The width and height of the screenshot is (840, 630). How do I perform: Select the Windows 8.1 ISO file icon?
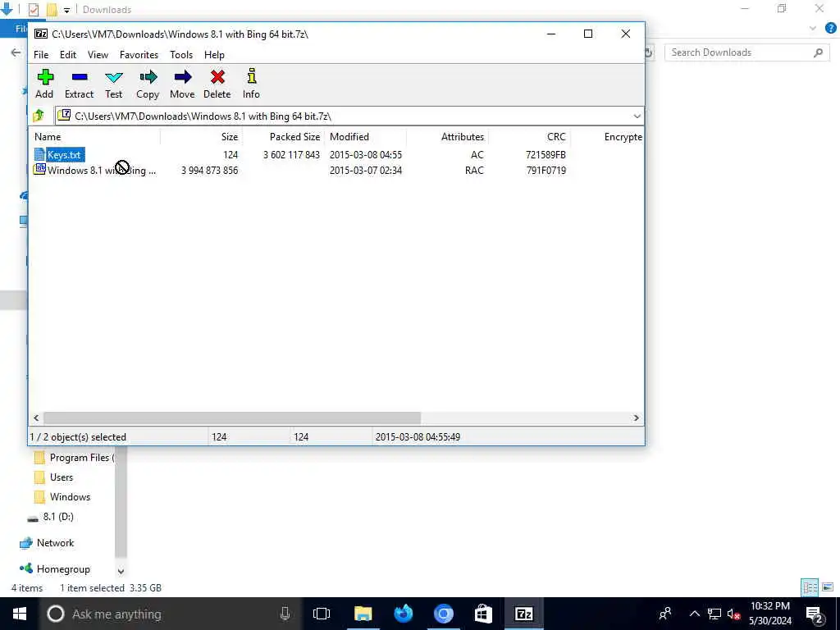click(x=39, y=170)
